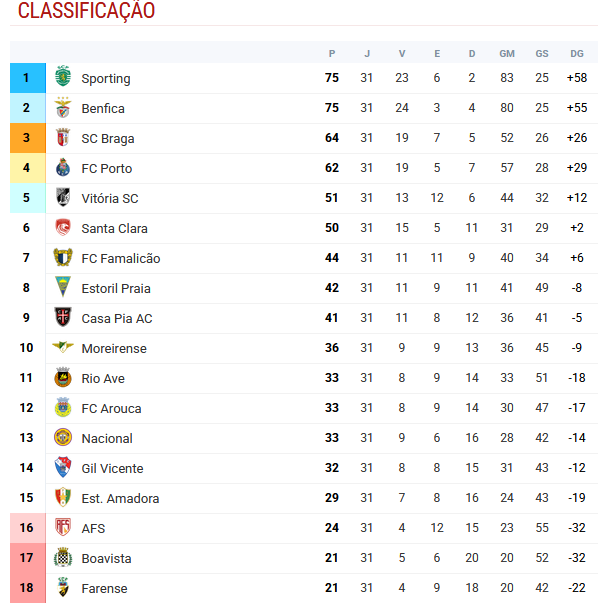Click the Sporting club crest icon
Image resolution: width=598 pixels, height=603 pixels.
coord(63,77)
